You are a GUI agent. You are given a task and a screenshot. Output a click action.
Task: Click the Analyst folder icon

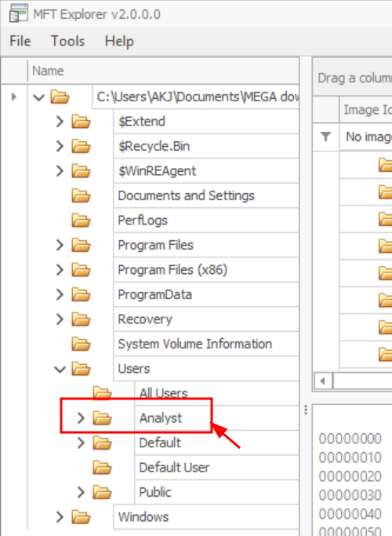102,418
